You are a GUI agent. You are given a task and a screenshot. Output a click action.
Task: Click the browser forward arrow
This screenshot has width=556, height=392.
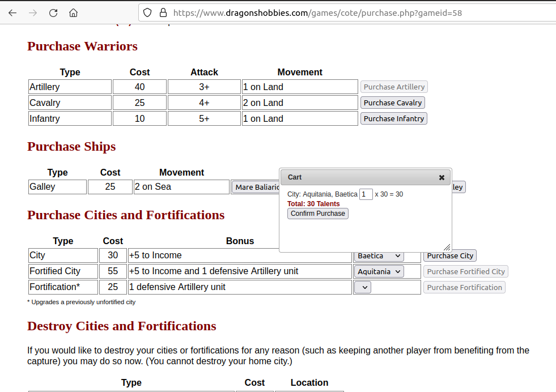33,13
